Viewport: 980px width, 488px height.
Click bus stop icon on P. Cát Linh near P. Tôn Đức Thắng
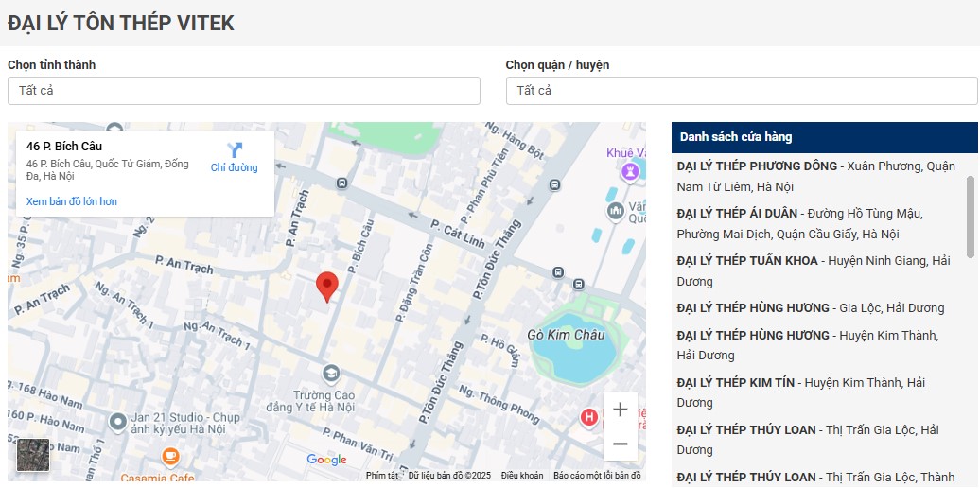[557, 272]
